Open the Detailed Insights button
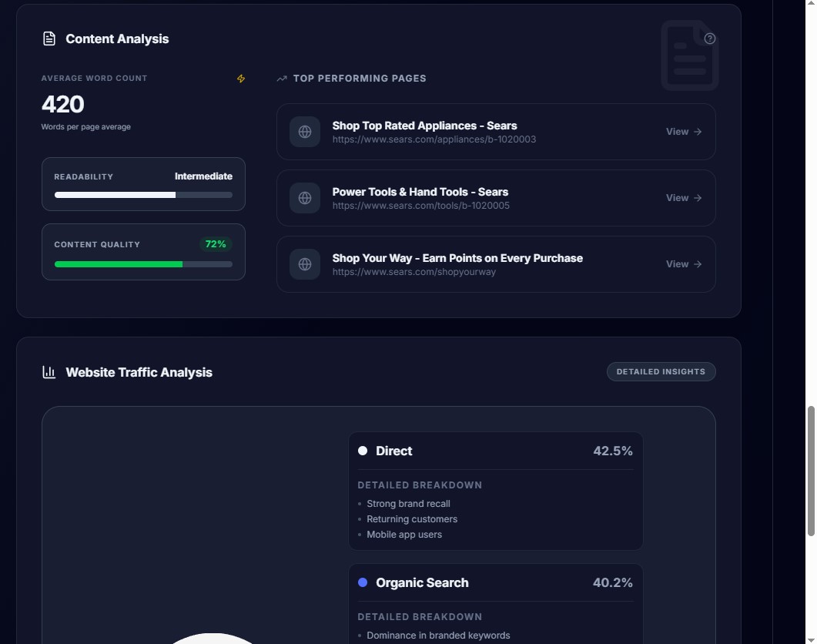Viewport: 817px width, 644px height. point(661,372)
